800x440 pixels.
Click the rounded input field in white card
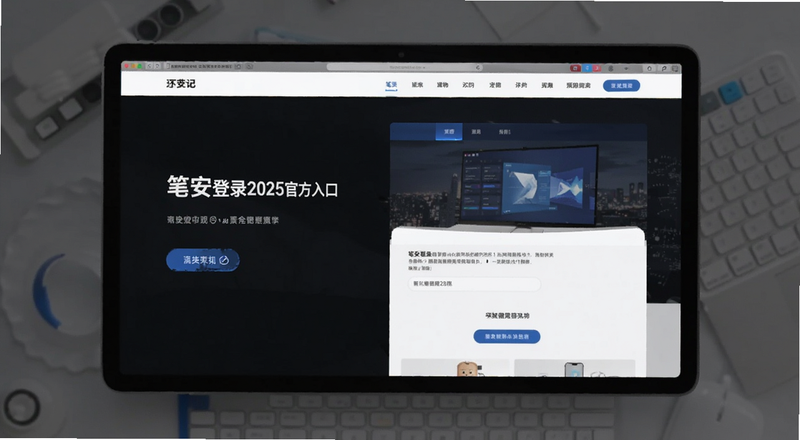tap(474, 283)
